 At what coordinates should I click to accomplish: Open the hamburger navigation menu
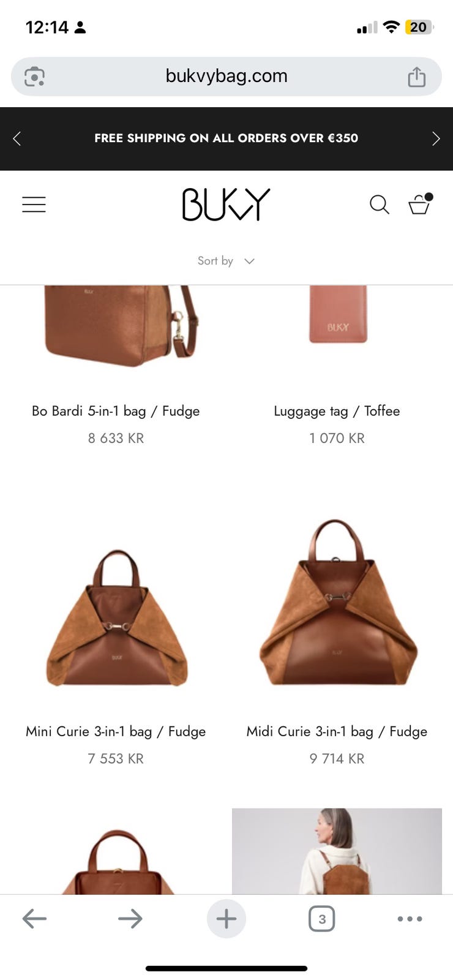point(34,205)
